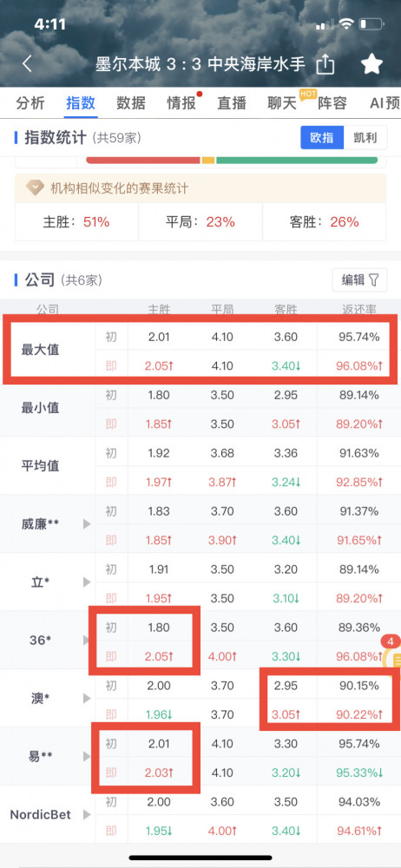Select the 最大值 row
The height and width of the screenshot is (868, 401).
pos(200,350)
